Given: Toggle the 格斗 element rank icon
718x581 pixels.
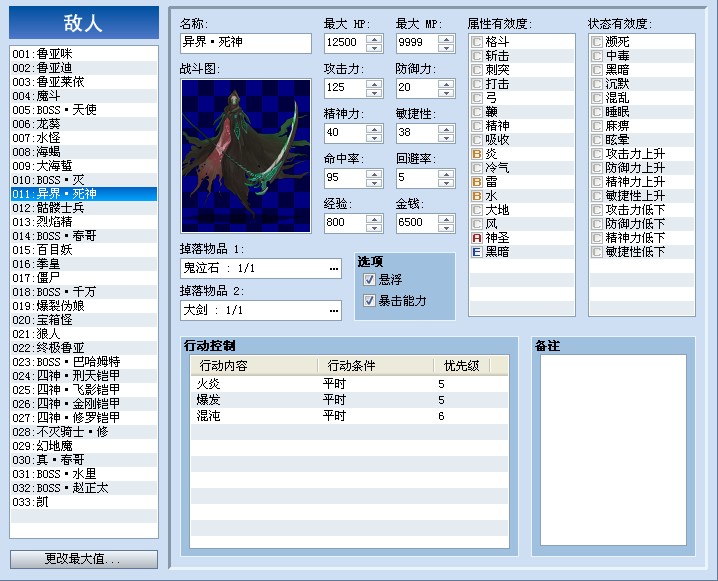Looking at the screenshot, I should point(477,42).
